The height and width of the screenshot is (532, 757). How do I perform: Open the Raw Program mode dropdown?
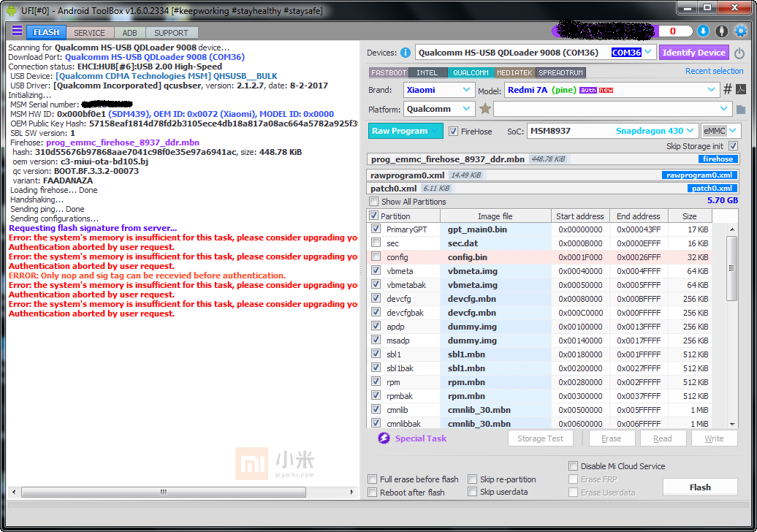coord(435,131)
